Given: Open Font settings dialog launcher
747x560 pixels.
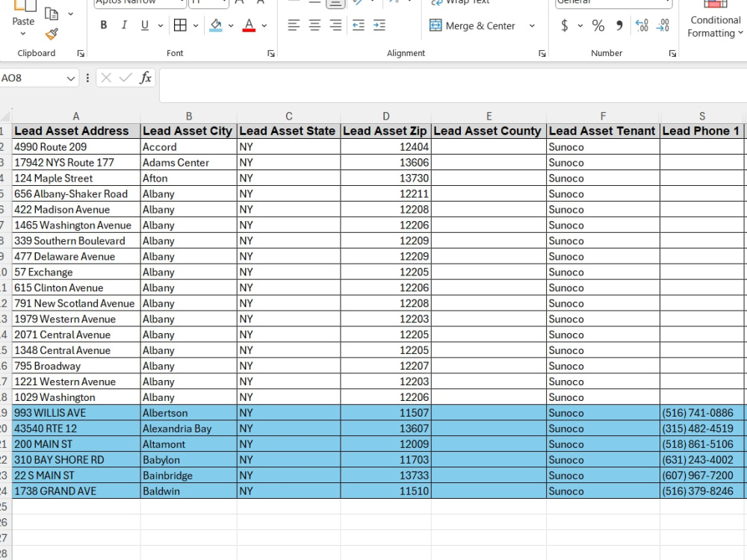Looking at the screenshot, I should coord(271,53).
